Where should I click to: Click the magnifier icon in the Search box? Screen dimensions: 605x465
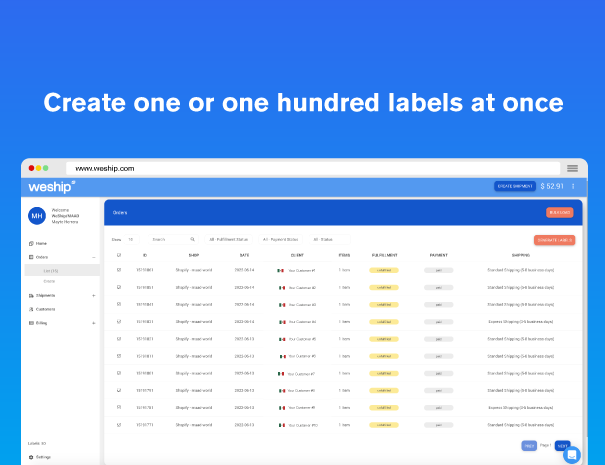[x=193, y=240]
